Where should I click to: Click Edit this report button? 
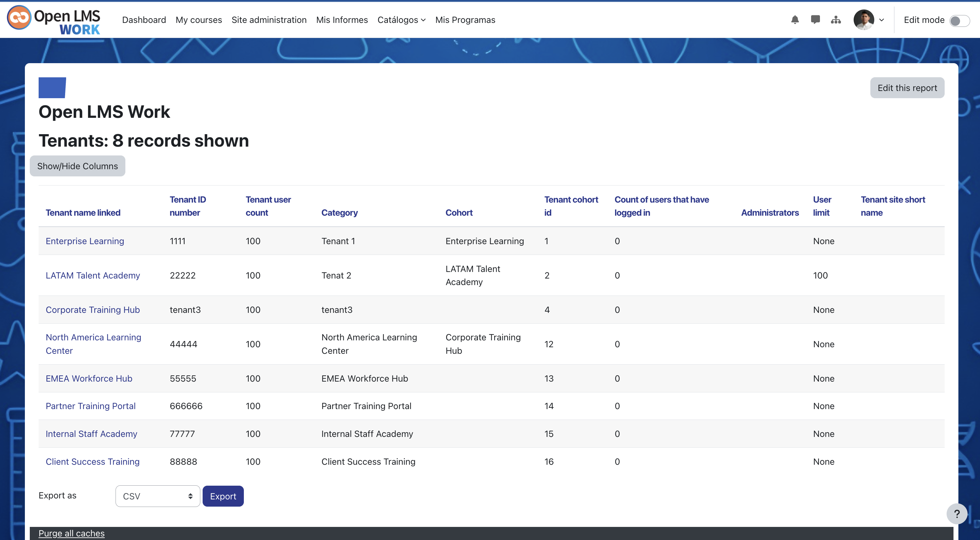[907, 88]
